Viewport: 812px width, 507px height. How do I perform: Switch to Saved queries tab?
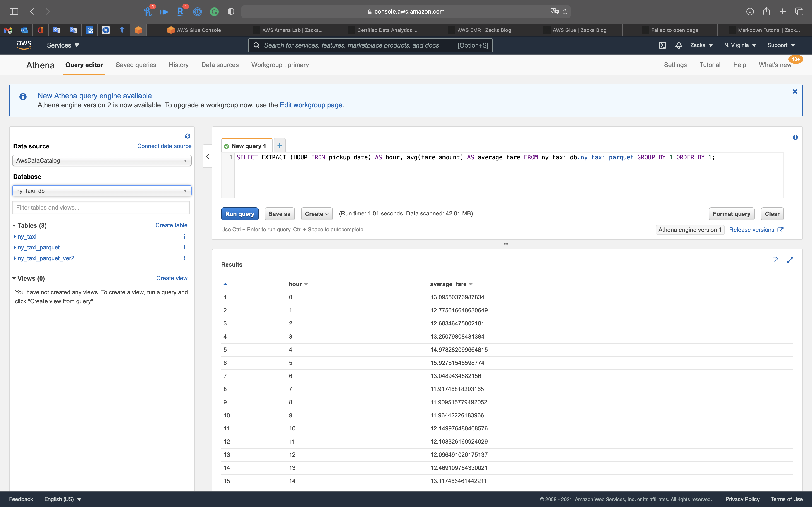[x=136, y=65]
